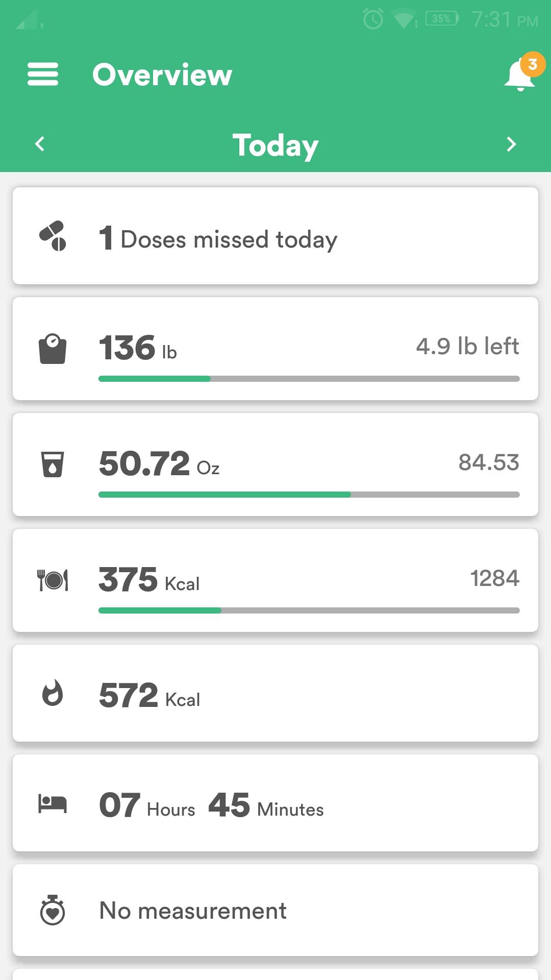
Task: Open the 572 Kcal burned card
Action: click(275, 693)
